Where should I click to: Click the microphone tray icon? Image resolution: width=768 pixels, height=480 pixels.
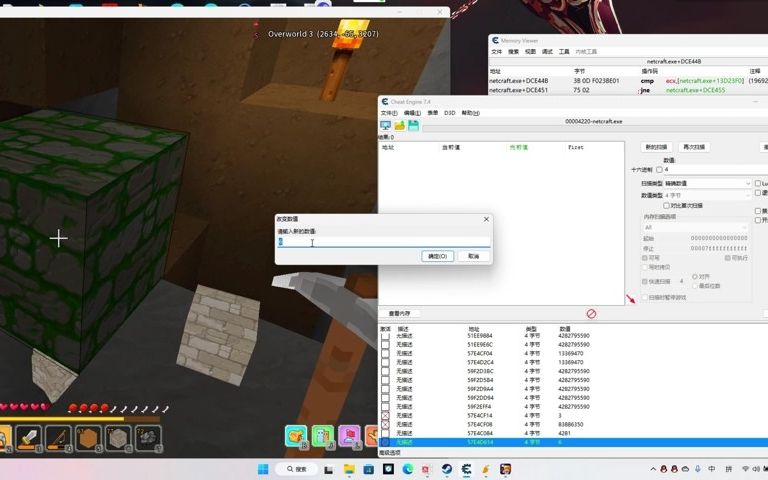click(x=697, y=469)
